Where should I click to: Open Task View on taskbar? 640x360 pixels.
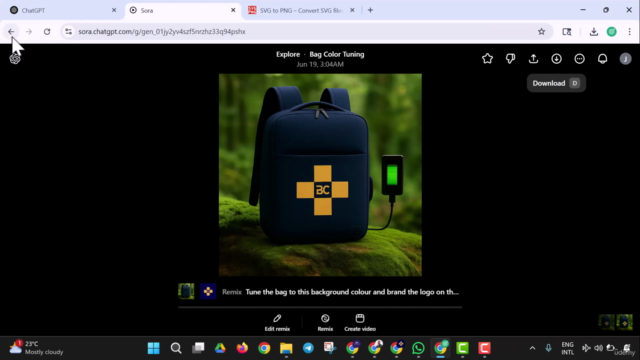198,348
